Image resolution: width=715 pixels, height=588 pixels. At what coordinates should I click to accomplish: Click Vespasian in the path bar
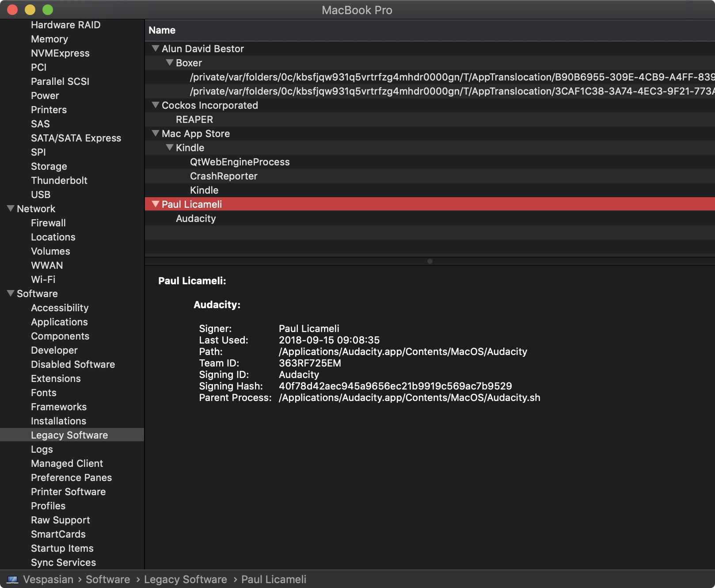pyautogui.click(x=48, y=579)
